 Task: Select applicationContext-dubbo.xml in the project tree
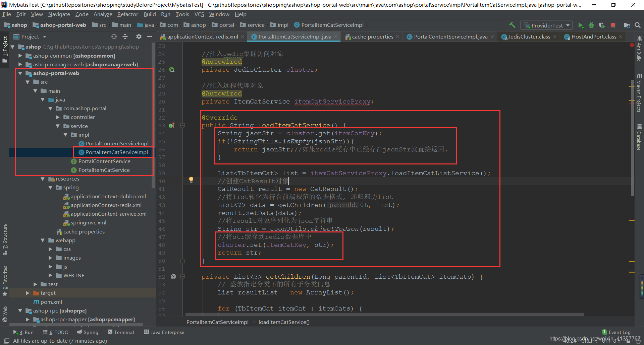pos(108,196)
